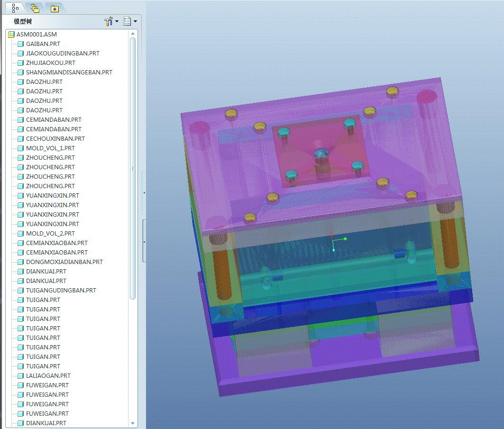Viewport: 504px width, 429px height.
Task: Click the pink inner cover plate on the mold
Action: point(321,151)
